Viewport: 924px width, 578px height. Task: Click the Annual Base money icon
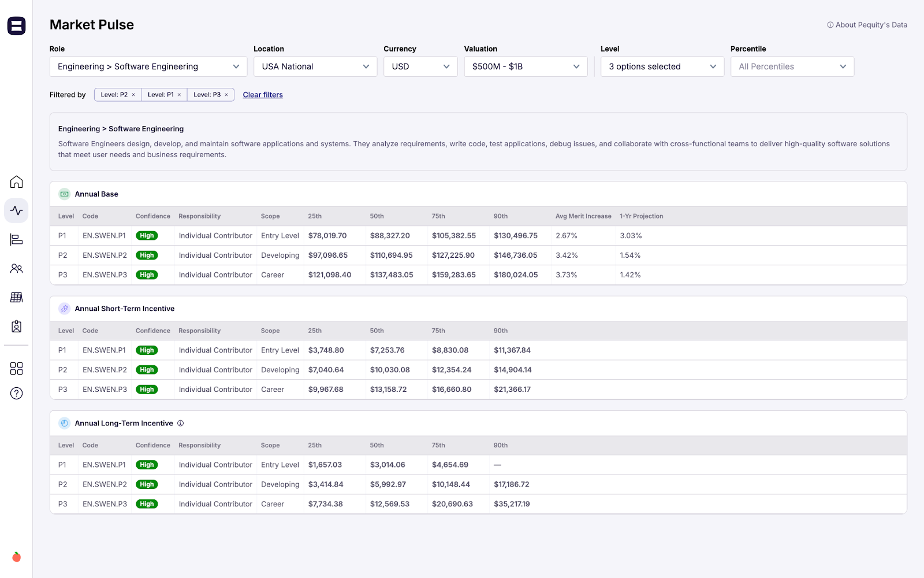(x=65, y=194)
